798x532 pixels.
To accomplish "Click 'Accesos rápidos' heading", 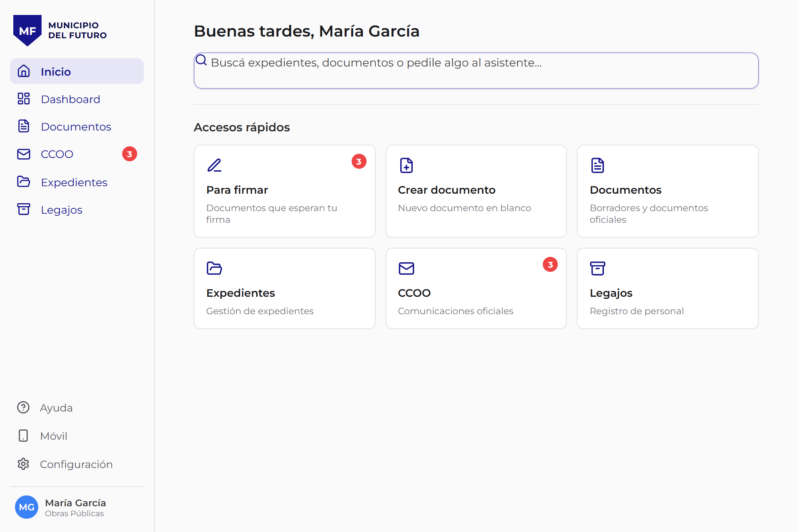I will tap(242, 127).
